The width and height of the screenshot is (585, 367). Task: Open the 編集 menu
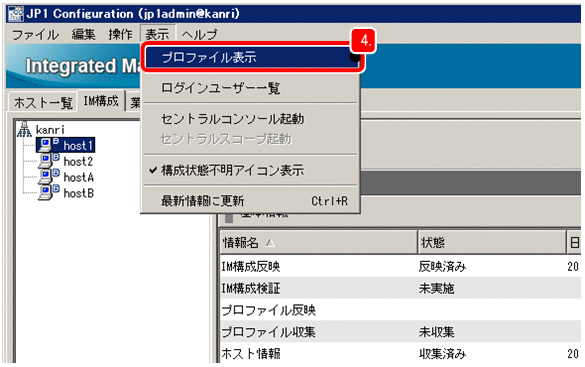[84, 35]
